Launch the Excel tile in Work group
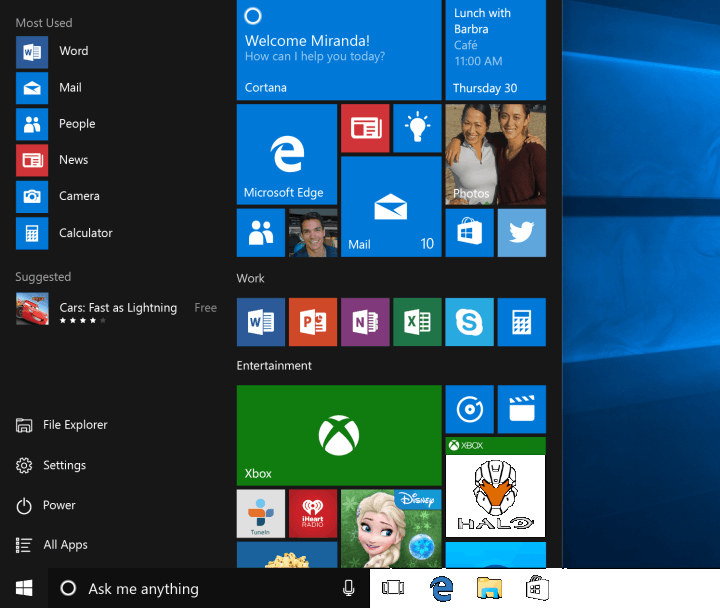 (417, 322)
